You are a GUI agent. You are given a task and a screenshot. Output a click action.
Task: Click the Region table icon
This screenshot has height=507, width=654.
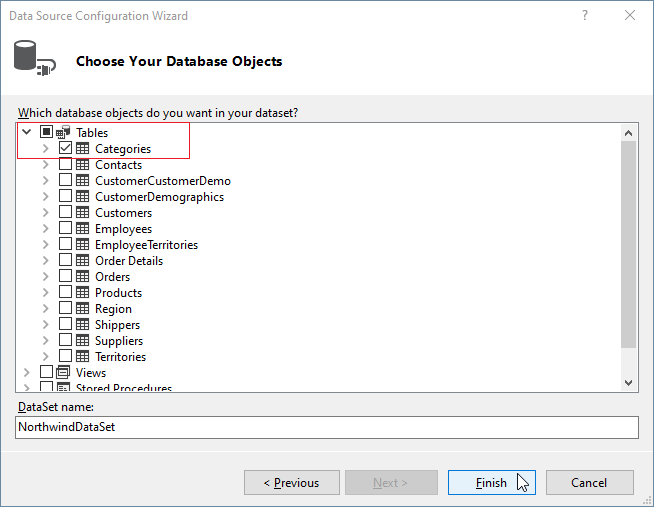[83, 308]
